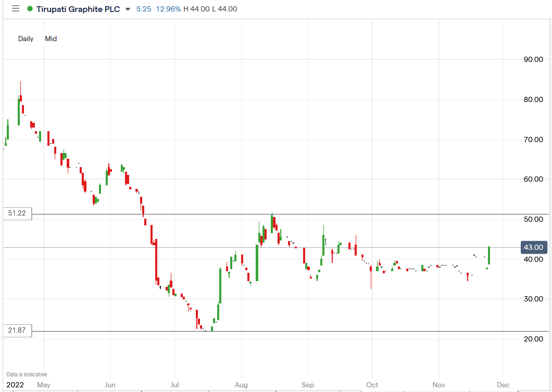This screenshot has height=392, width=552.
Task: Select the 51.22 resistance level label
Action: pyautogui.click(x=17, y=213)
